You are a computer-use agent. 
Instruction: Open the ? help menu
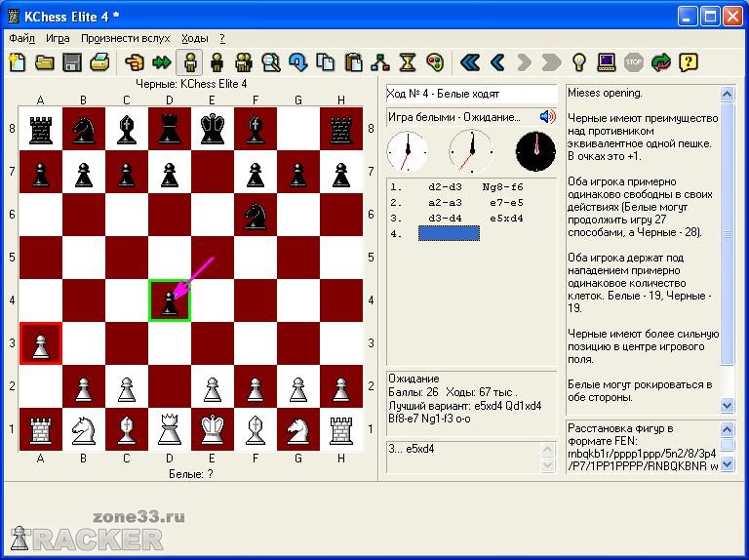point(222,38)
